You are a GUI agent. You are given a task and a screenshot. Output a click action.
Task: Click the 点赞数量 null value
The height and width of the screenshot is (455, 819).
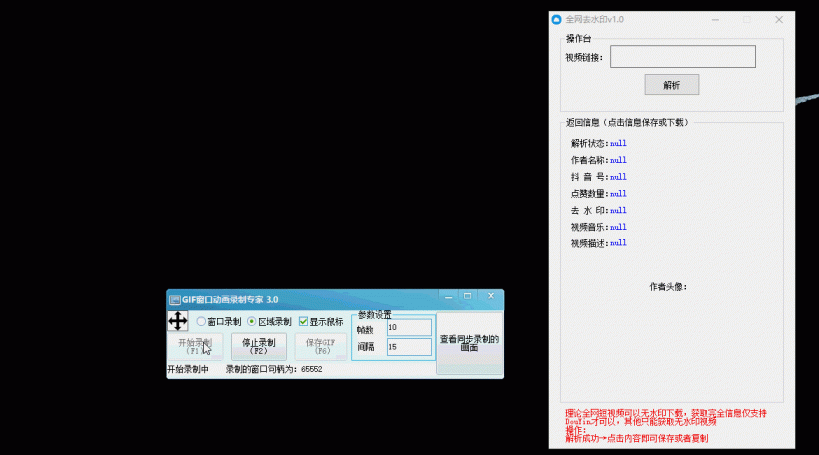pyautogui.click(x=618, y=194)
